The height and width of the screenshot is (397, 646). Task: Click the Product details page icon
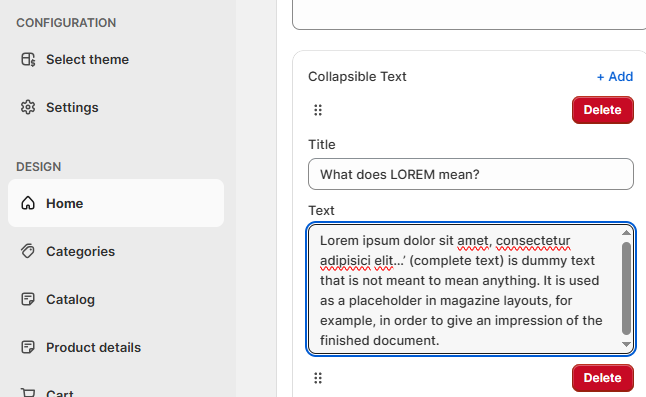coord(28,348)
